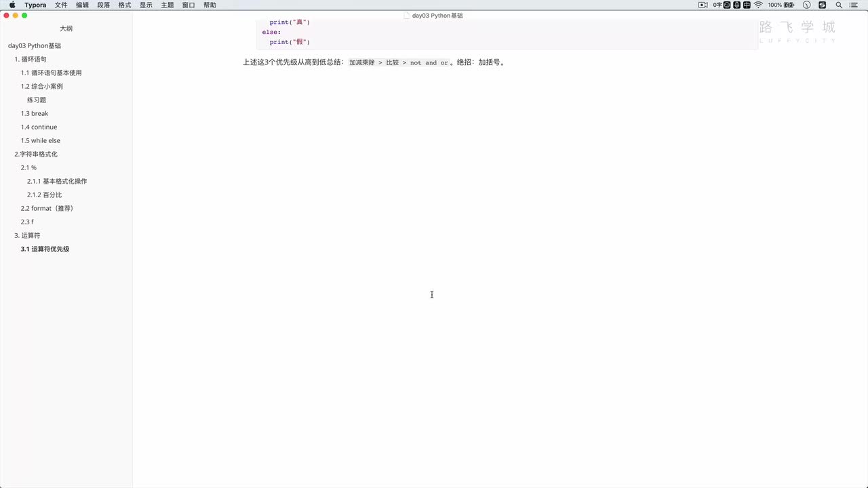Jump to 1.3 break section
The image size is (868, 488).
click(35, 113)
